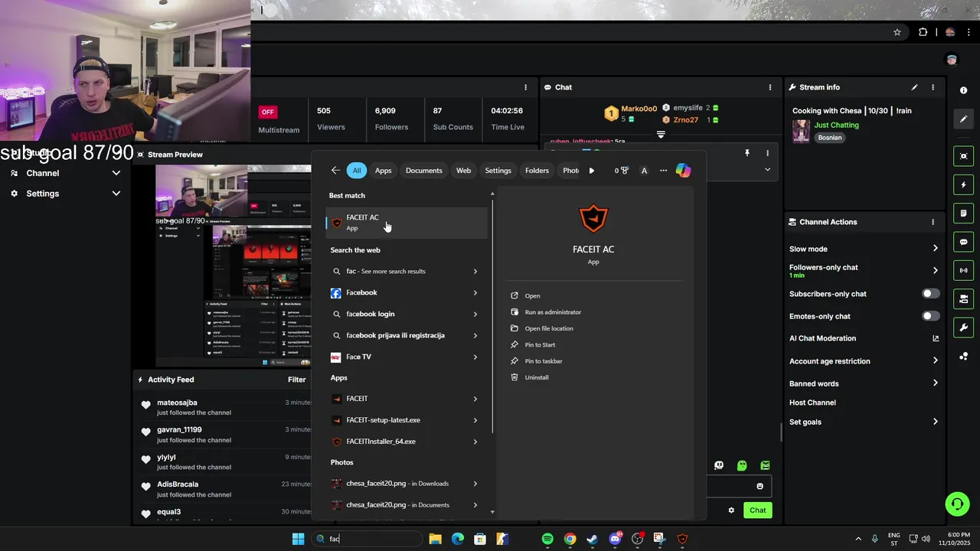The height and width of the screenshot is (551, 980).
Task: Open the info icon in right sidebar
Action: [963, 90]
